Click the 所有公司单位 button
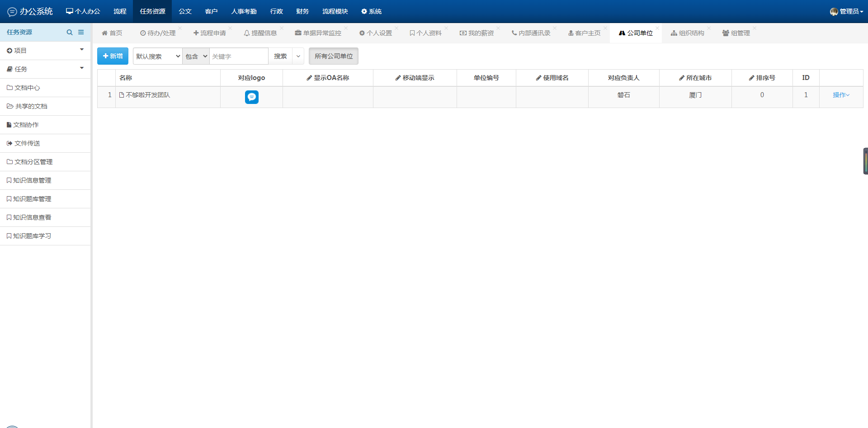The width and height of the screenshot is (868, 428). 334,56
